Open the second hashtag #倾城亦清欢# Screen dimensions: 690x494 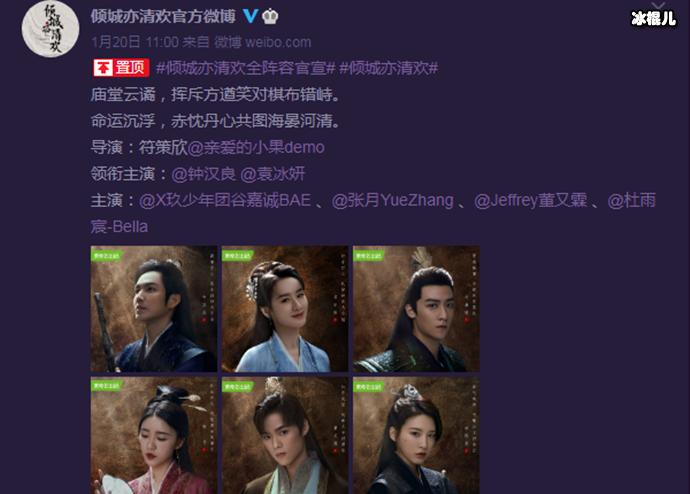(x=389, y=68)
